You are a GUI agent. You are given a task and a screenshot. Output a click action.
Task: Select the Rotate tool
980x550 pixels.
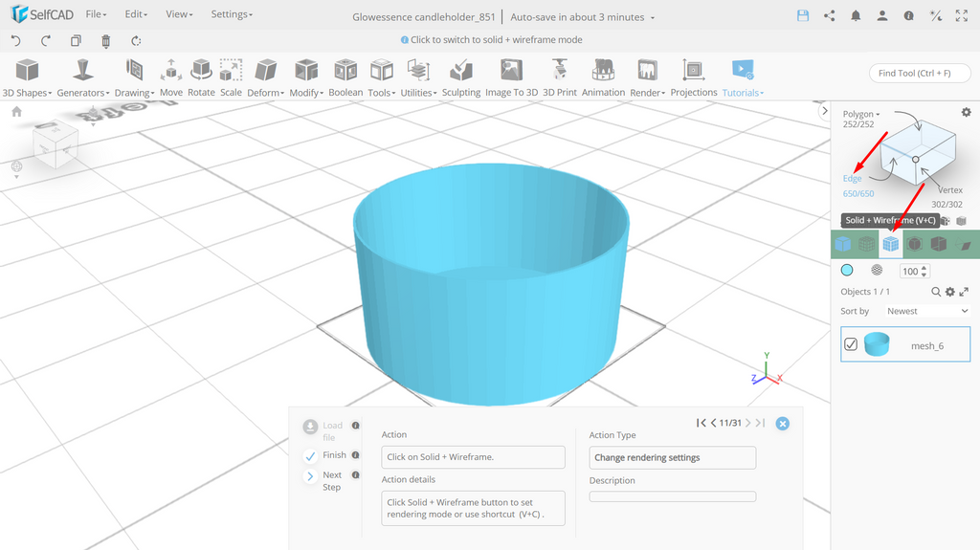pos(201,78)
